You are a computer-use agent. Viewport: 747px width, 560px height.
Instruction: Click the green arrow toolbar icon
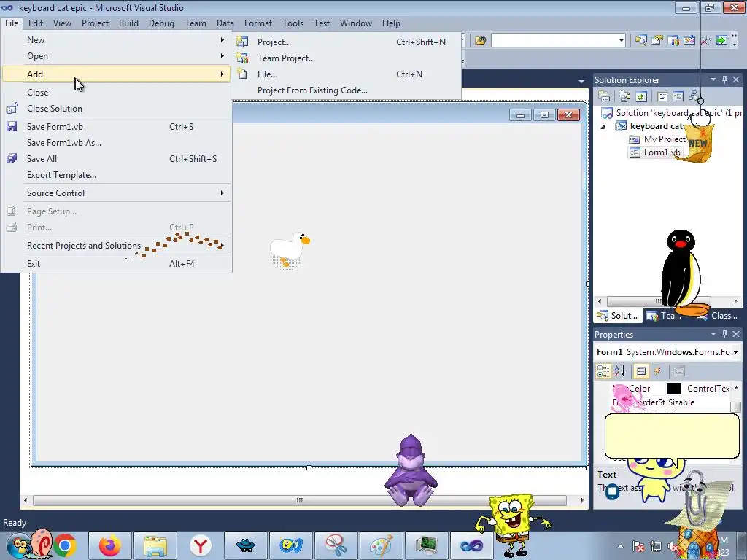coord(721,41)
